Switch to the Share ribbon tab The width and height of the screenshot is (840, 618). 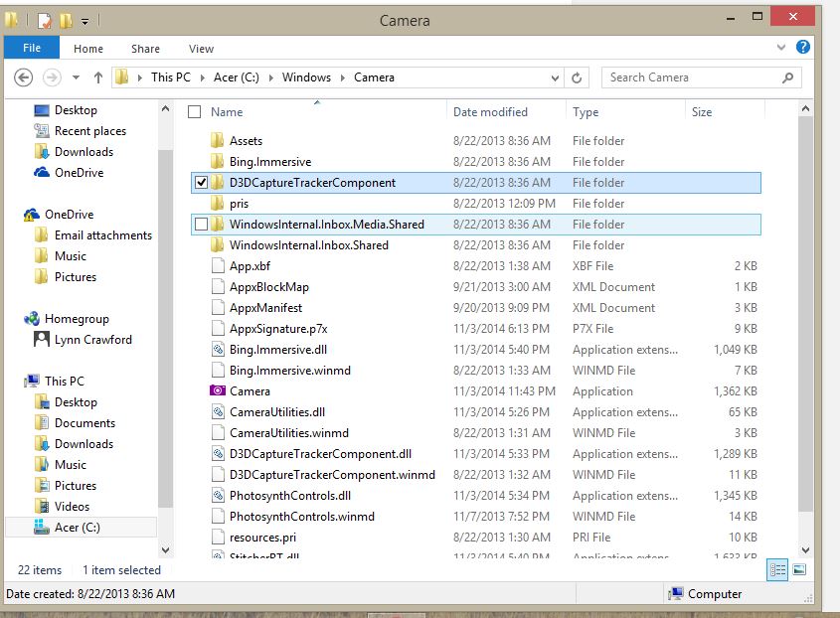point(145,49)
